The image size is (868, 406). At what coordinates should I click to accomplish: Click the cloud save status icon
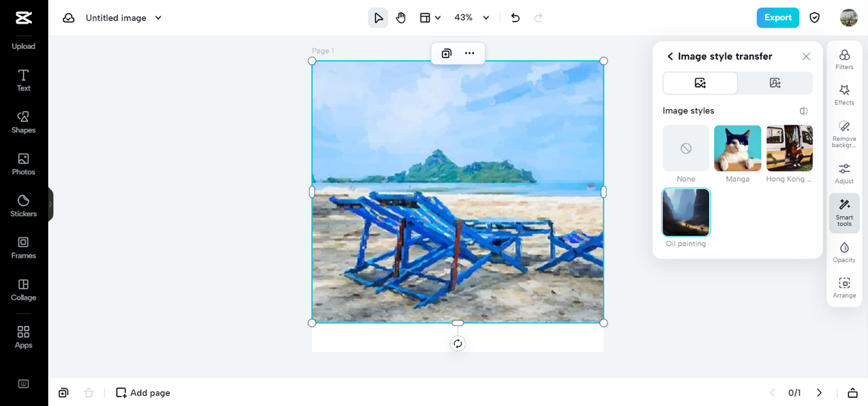click(x=68, y=18)
